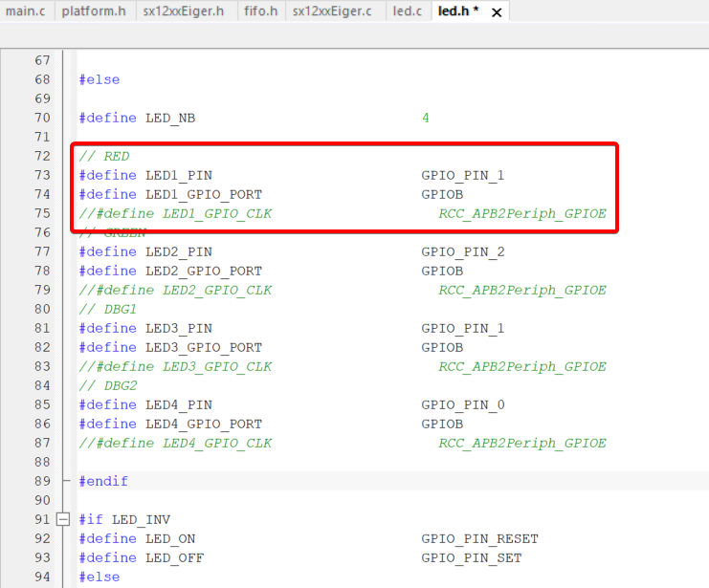
Task: Switch to the fifo.h tab
Action: 260,11
